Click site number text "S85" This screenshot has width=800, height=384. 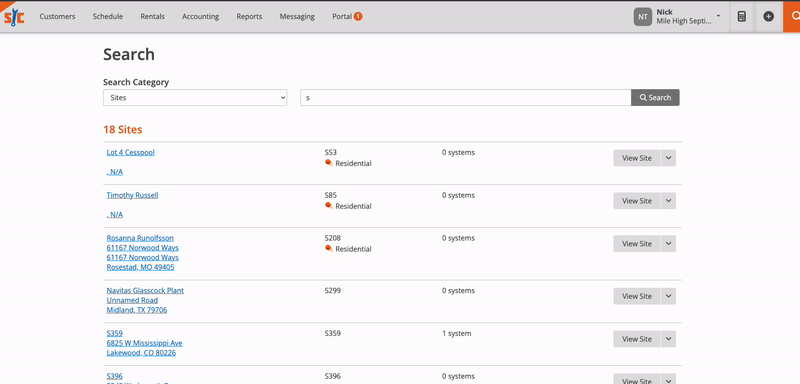pos(331,195)
